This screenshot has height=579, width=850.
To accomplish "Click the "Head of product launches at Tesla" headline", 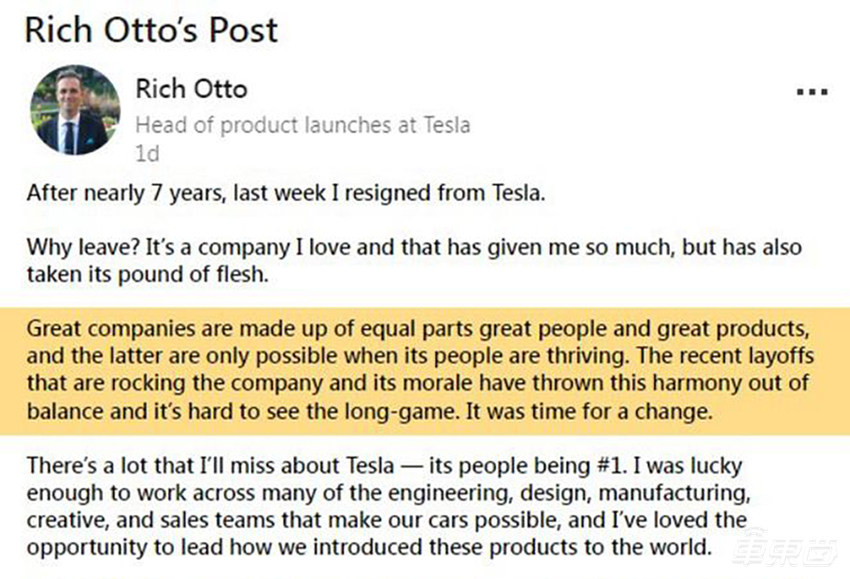I will pos(302,126).
